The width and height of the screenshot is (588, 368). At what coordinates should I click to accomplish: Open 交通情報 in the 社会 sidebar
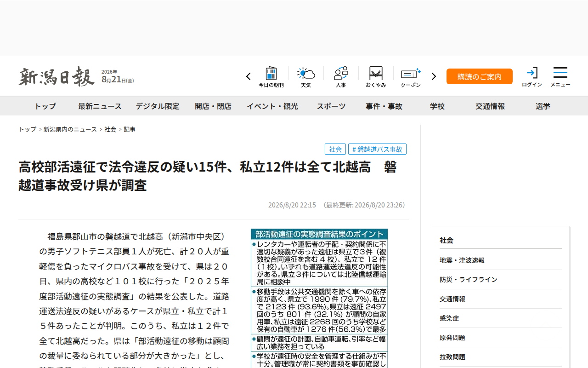(x=501, y=299)
